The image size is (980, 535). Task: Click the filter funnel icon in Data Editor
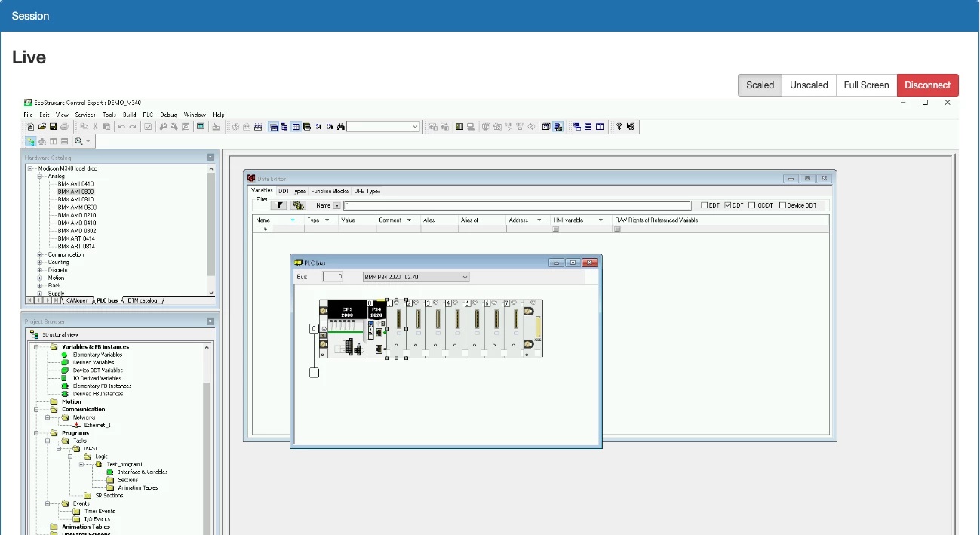pos(279,204)
